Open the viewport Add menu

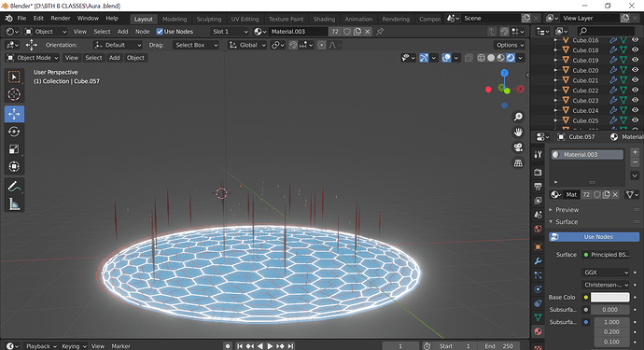point(114,58)
